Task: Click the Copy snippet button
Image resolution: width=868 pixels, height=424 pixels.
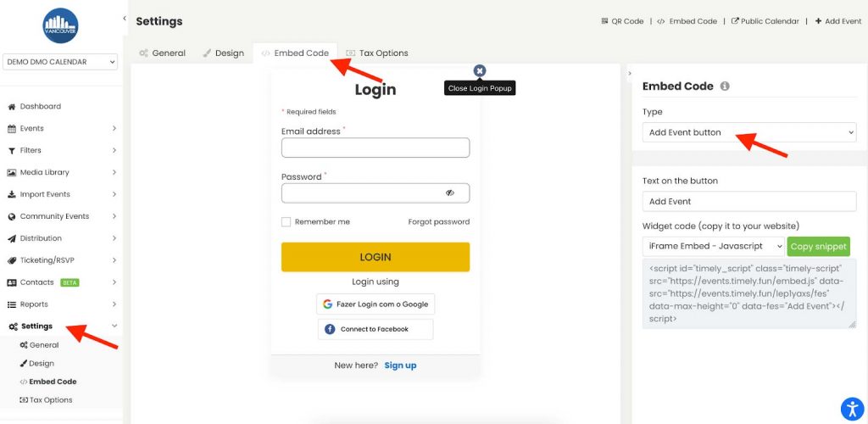Action: tap(818, 246)
